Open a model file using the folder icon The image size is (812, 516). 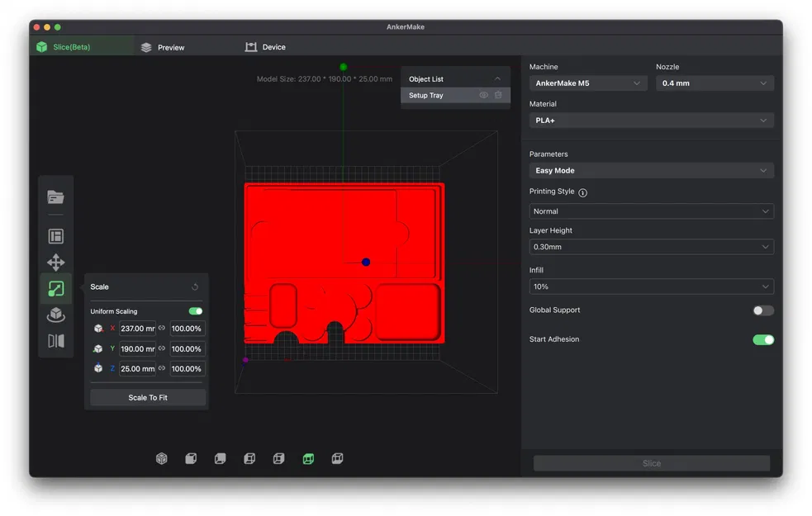pyautogui.click(x=55, y=197)
